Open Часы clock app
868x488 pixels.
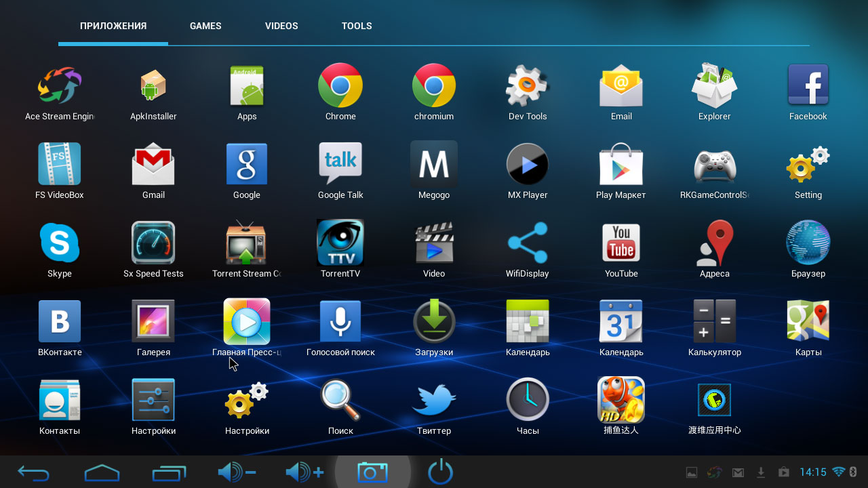528,400
